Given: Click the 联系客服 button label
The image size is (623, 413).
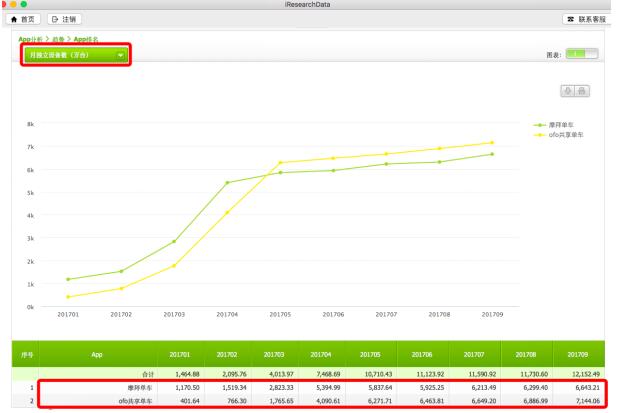Looking at the screenshot, I should click(x=592, y=19).
